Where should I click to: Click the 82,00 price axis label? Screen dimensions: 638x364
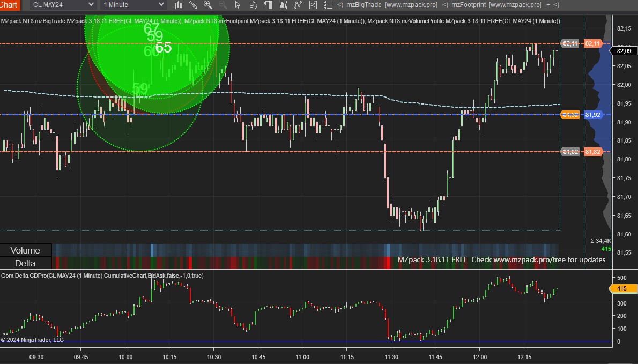(624, 85)
